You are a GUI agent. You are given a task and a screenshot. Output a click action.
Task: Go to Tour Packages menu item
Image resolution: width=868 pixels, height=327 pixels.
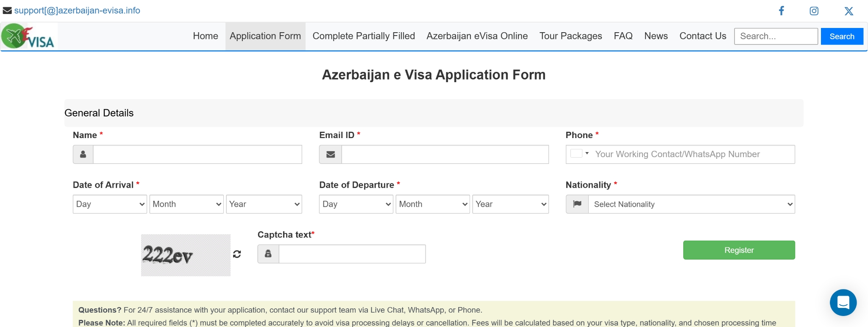pos(570,36)
